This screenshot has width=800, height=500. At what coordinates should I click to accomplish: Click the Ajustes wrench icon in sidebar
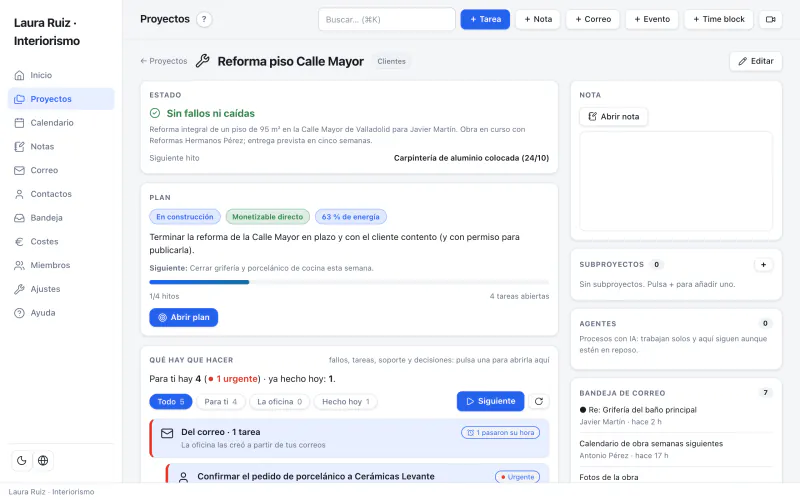(19, 289)
